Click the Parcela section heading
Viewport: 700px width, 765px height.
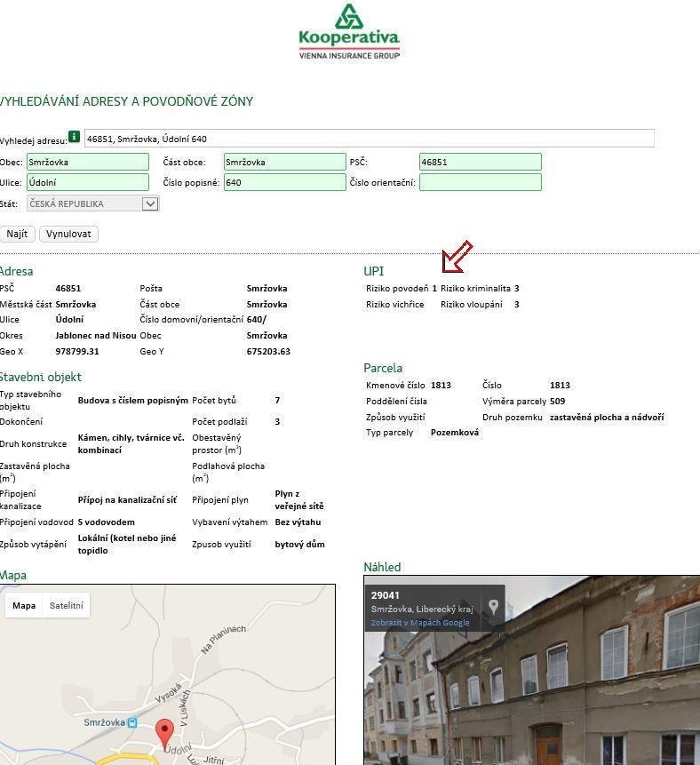click(383, 368)
